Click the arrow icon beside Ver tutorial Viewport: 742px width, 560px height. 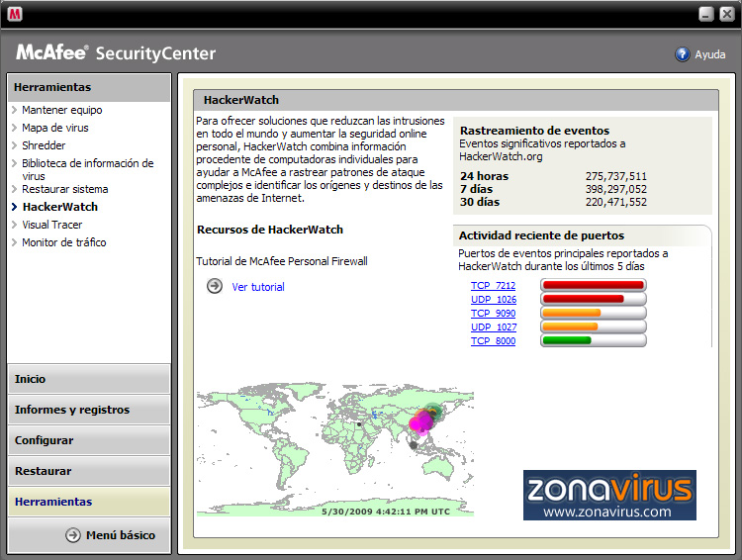coord(215,286)
